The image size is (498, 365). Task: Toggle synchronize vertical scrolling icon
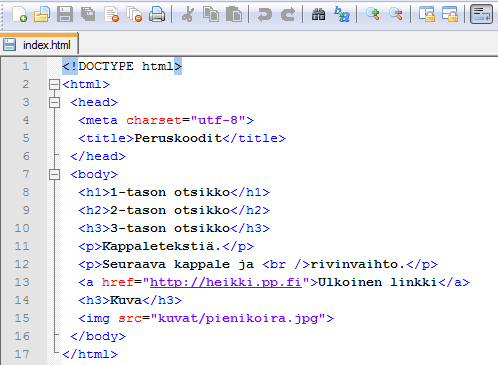tap(426, 15)
